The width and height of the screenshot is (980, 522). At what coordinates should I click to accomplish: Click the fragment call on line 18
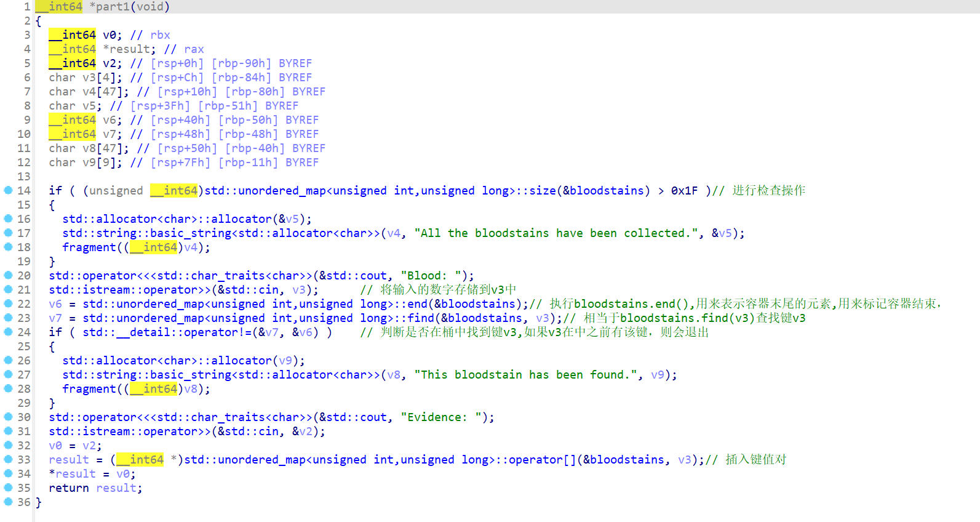[x=89, y=247]
